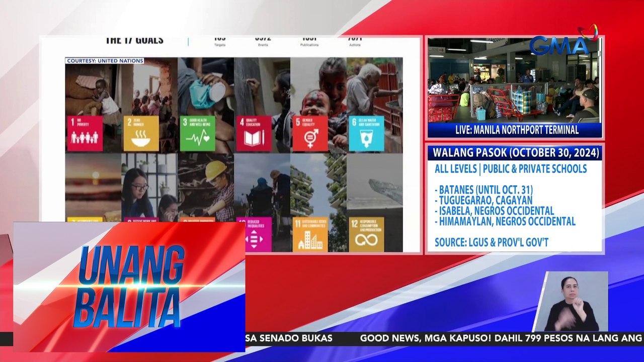644x362 pixels.
Task: Click the Targets statistic label
Action: click(x=220, y=45)
